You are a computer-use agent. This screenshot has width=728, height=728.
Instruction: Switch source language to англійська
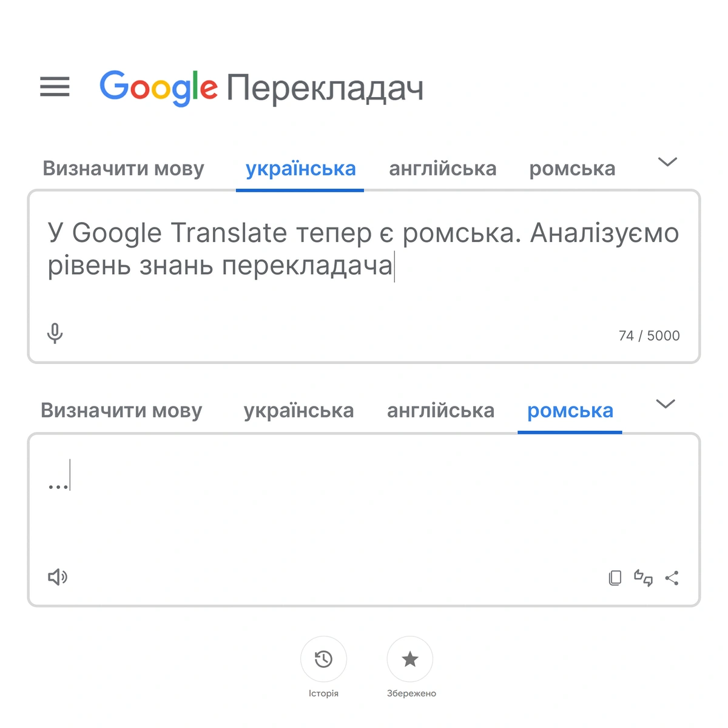click(x=442, y=169)
